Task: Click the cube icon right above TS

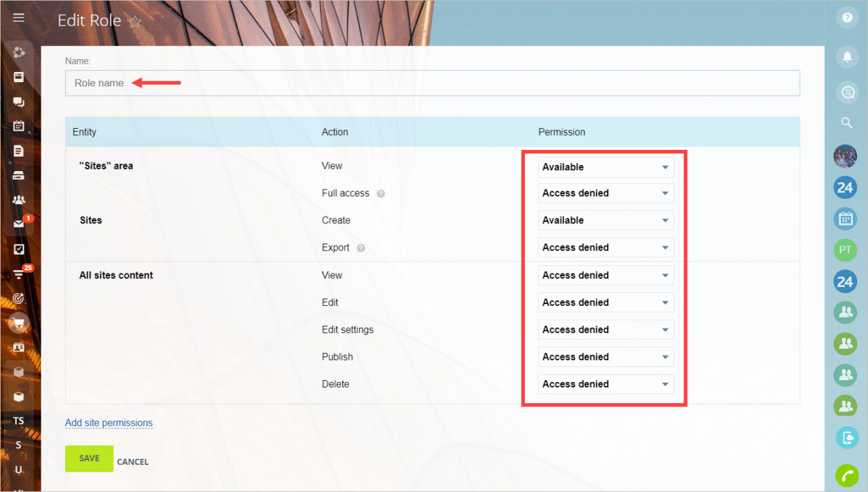Action: [19, 396]
